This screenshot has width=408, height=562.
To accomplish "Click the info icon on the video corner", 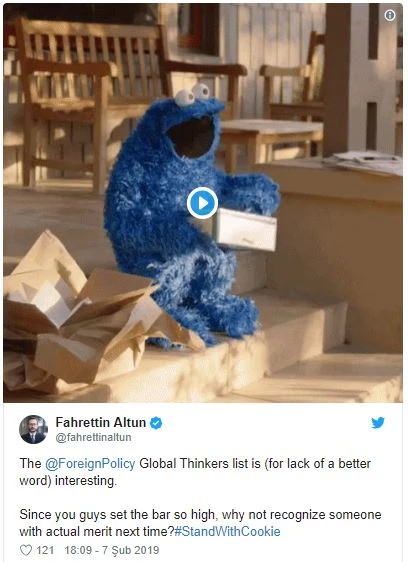I will click(x=390, y=15).
